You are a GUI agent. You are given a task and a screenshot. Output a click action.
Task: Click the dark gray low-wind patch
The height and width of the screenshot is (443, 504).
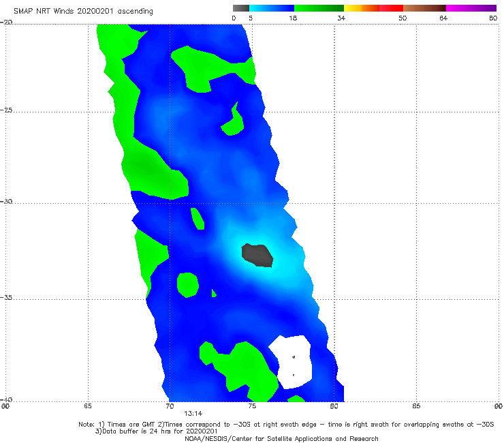point(257,255)
